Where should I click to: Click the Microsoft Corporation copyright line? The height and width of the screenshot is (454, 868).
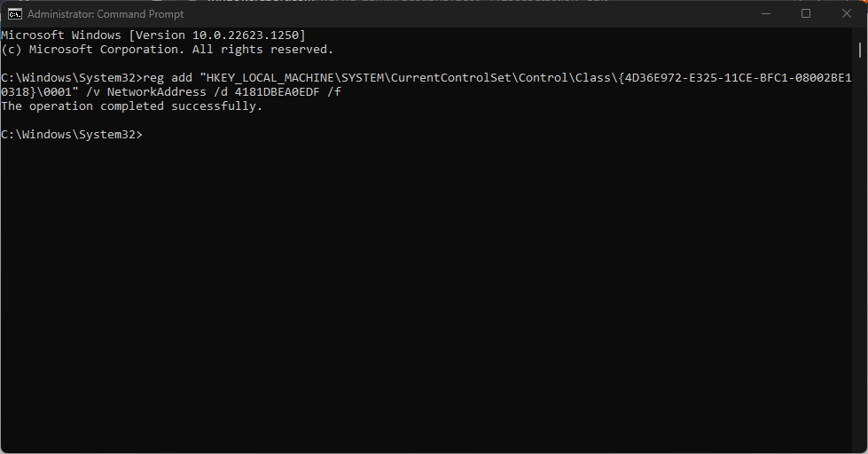pos(167,49)
